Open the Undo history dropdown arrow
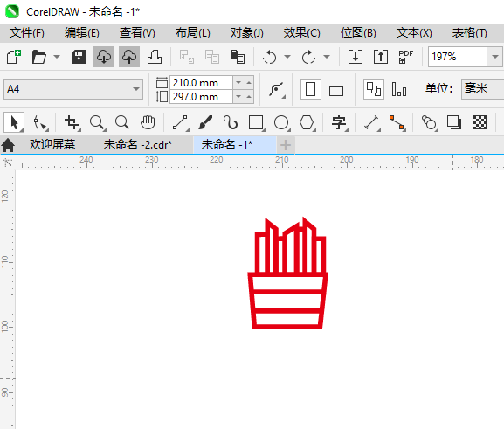The height and width of the screenshot is (429, 504). pos(287,57)
